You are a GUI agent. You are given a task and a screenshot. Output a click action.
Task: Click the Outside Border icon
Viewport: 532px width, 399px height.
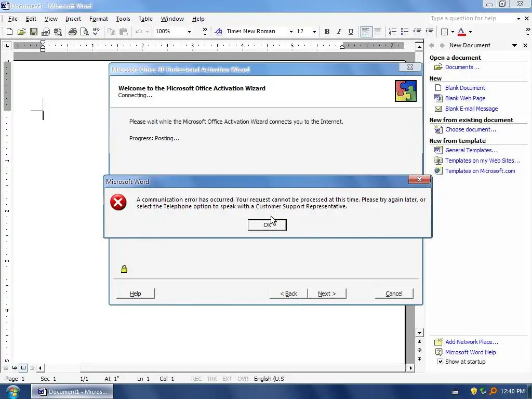pos(444,32)
